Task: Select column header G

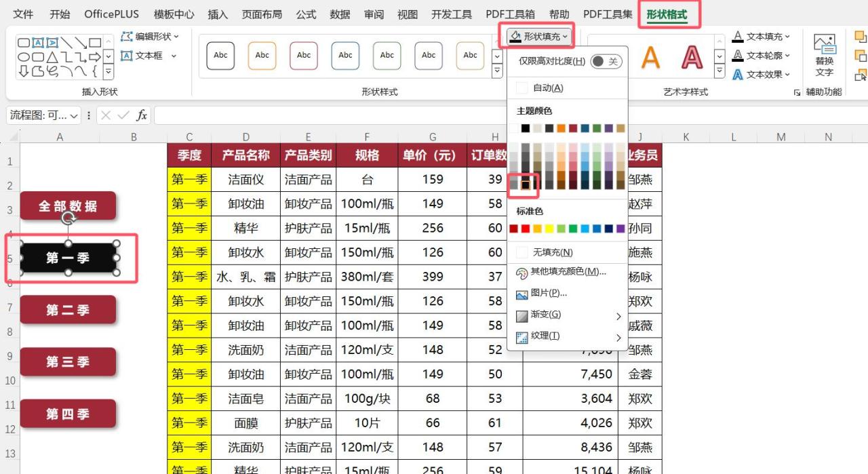Action: point(433,137)
